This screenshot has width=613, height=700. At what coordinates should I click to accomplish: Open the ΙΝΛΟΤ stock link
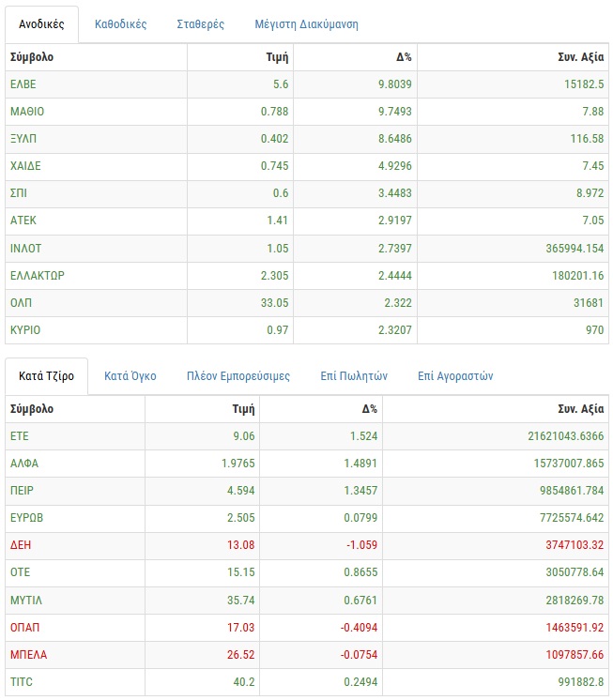[x=26, y=249]
